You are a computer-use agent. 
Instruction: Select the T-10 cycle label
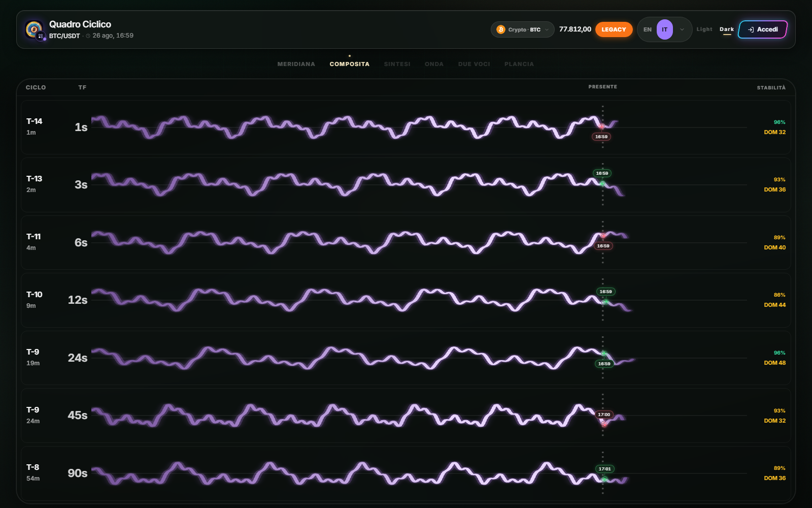tap(35, 294)
